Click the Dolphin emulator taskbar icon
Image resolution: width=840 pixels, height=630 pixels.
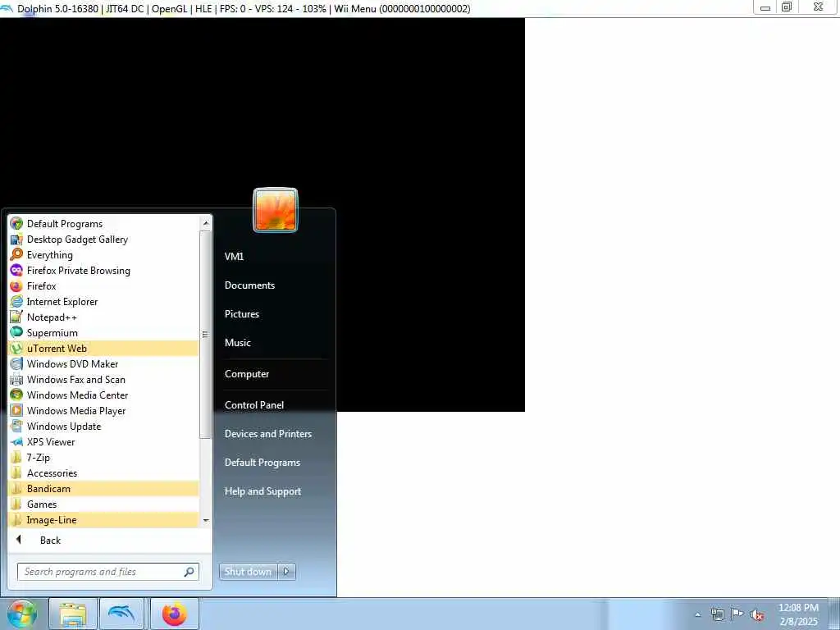121,614
